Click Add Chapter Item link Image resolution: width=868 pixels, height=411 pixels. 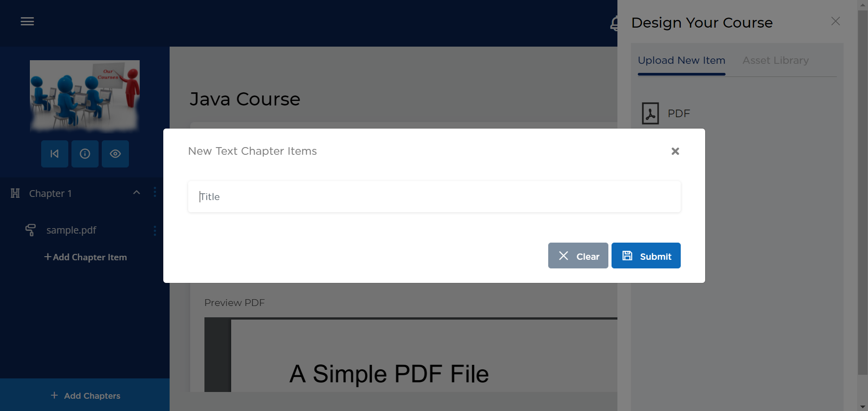click(x=85, y=257)
